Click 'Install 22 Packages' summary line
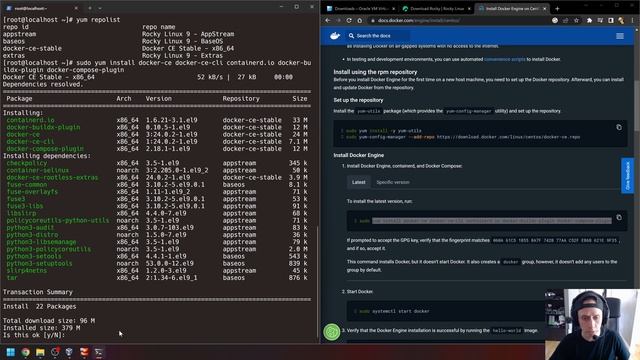This screenshot has width=640, height=360. click(40, 307)
